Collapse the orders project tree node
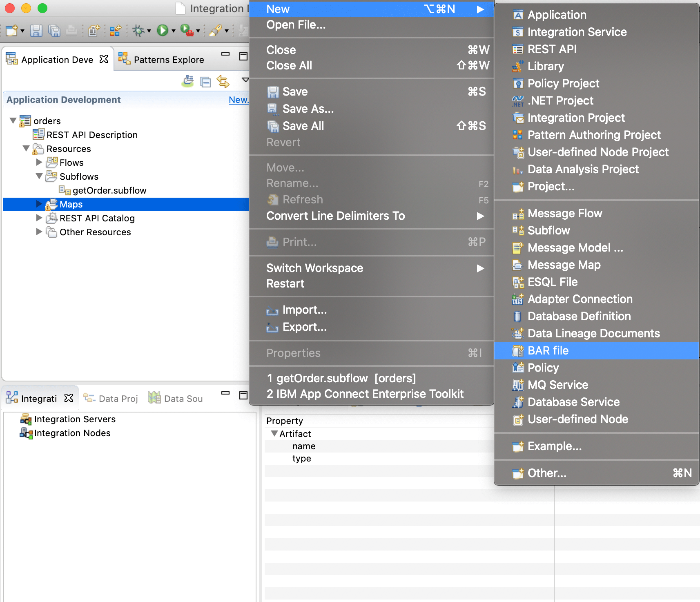 [x=13, y=120]
